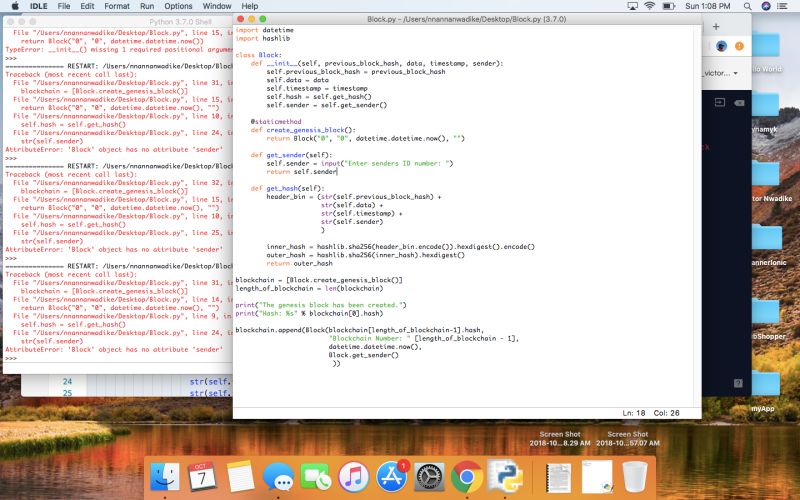Click line number 24 in background editor

tap(67, 381)
